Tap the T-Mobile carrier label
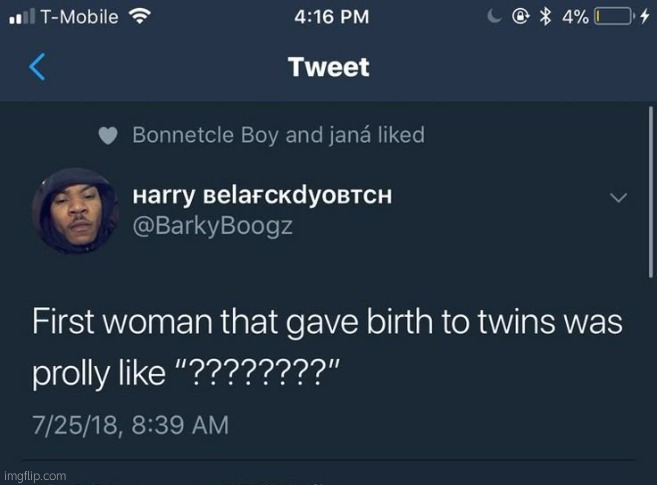 tap(78, 17)
